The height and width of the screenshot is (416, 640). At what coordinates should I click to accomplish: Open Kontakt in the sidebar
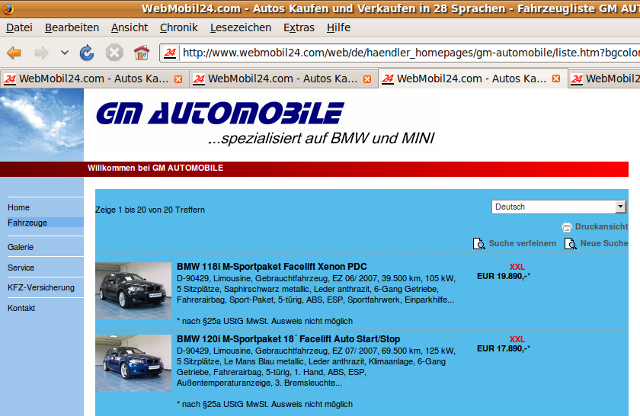[21, 308]
